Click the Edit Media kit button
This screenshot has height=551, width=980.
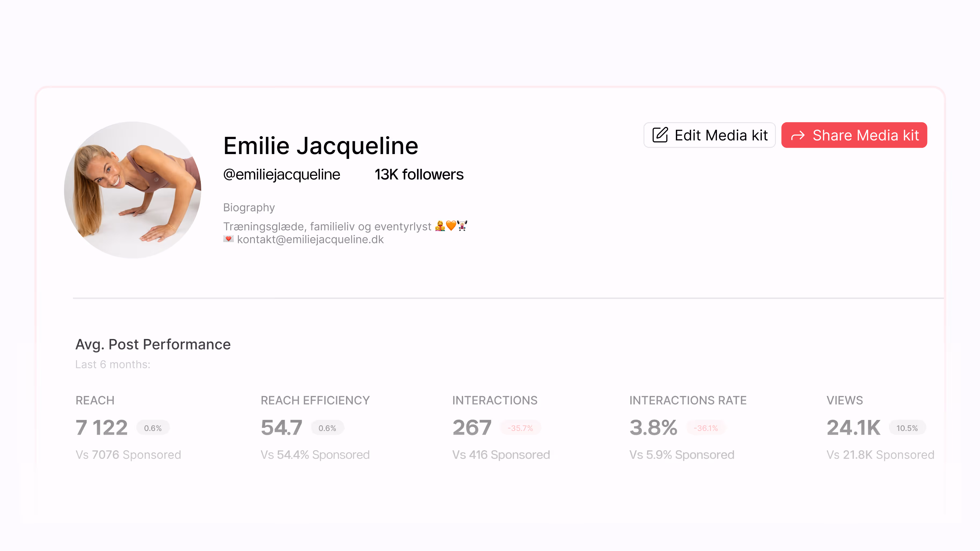pyautogui.click(x=709, y=135)
